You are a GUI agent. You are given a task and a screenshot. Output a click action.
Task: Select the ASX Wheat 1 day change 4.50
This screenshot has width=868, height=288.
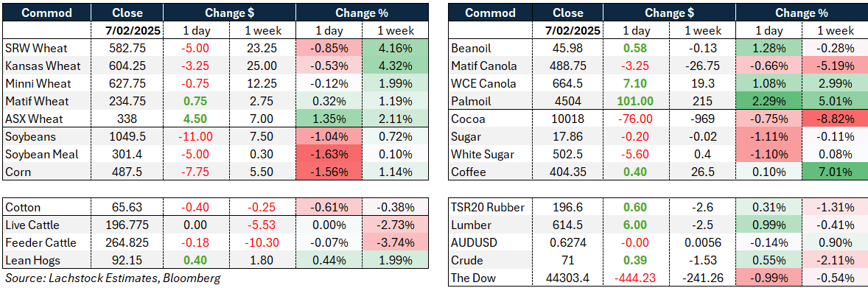[x=197, y=119]
